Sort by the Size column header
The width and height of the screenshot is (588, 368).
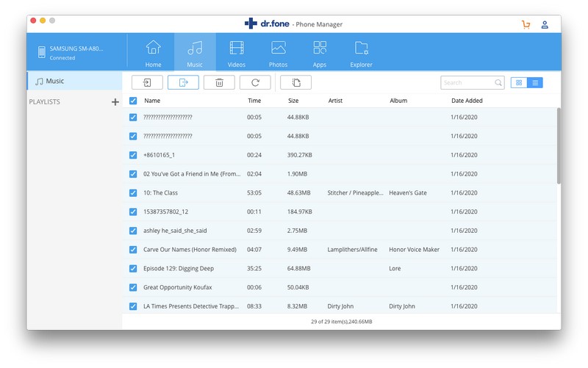click(x=293, y=101)
